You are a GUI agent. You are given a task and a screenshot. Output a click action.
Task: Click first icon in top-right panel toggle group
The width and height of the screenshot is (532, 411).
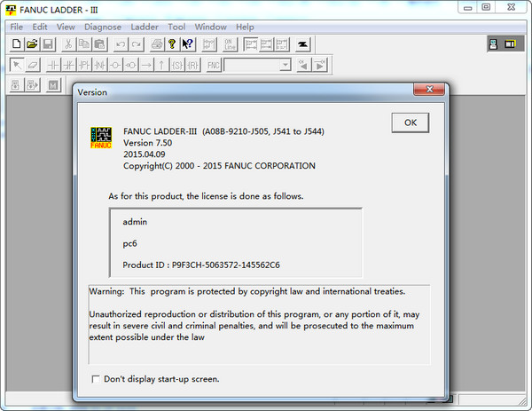point(494,44)
